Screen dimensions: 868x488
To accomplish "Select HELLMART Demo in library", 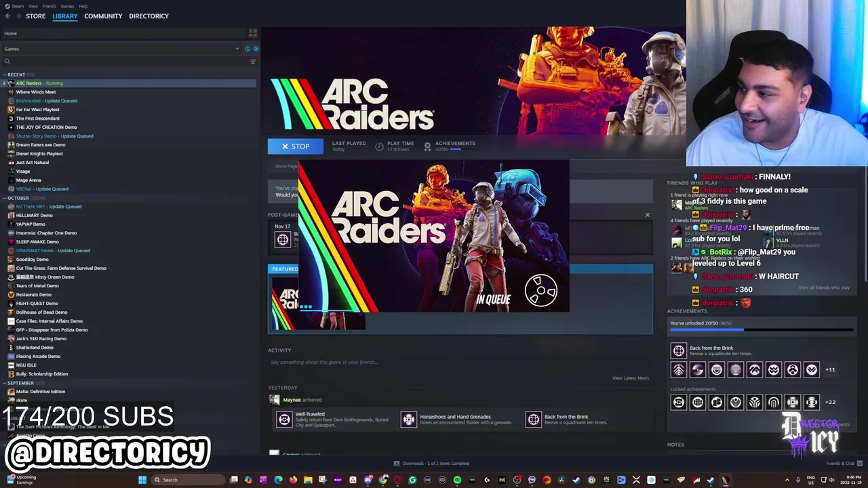I will click(x=34, y=216).
